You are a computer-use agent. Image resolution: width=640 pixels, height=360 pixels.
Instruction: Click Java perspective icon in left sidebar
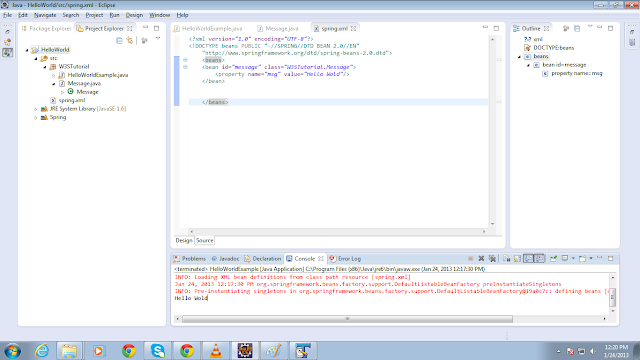[x=8, y=53]
